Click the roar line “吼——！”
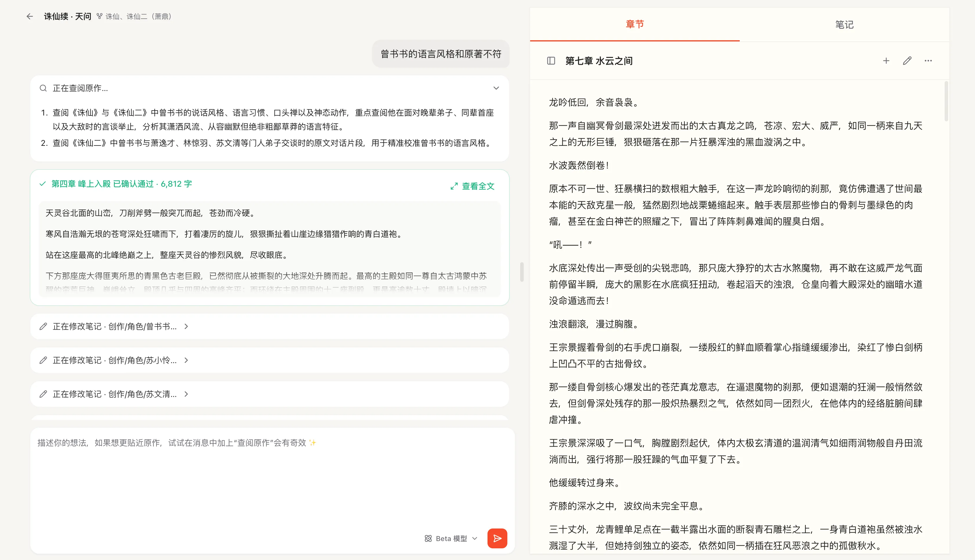975x560 pixels. 570,245
